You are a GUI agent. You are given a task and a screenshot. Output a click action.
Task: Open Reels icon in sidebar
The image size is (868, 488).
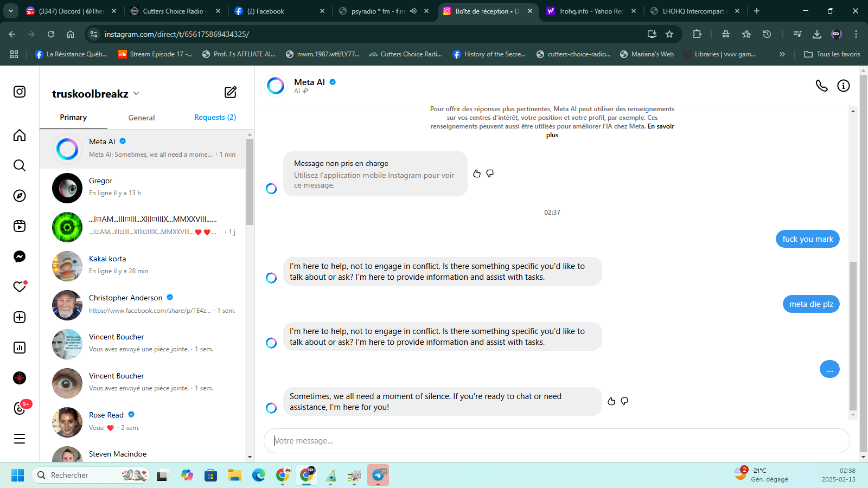pos(20,226)
